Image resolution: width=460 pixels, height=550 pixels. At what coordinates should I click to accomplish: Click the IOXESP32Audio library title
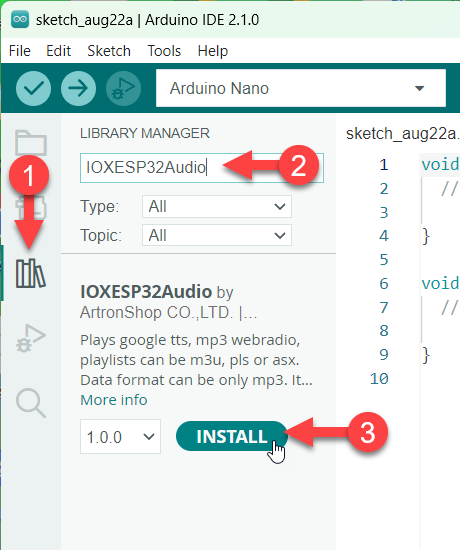pos(146,291)
